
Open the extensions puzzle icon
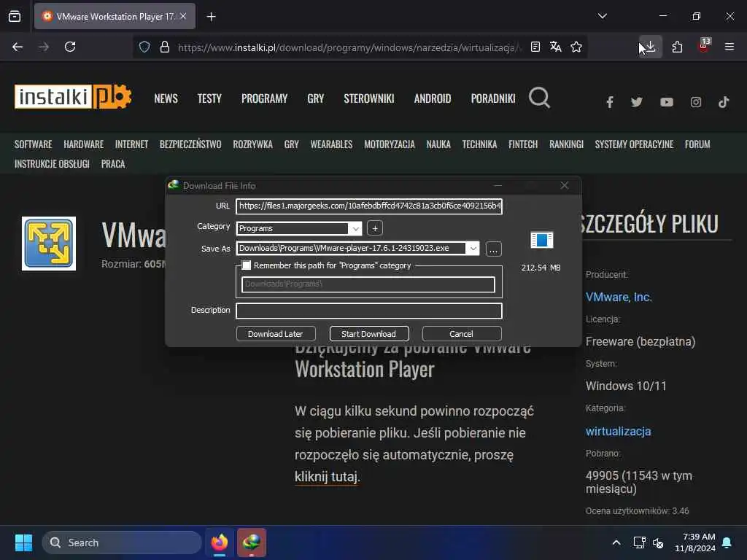677,47
